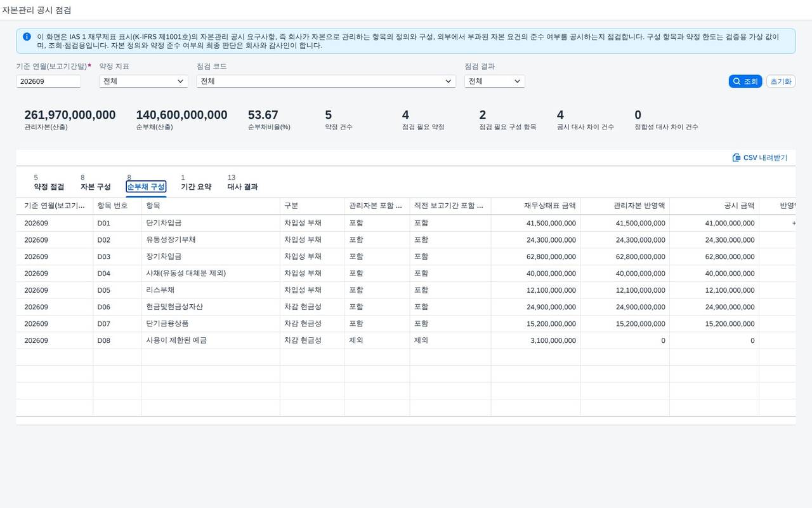Open the 점검 결과 dropdown
812x508 pixels.
494,81
